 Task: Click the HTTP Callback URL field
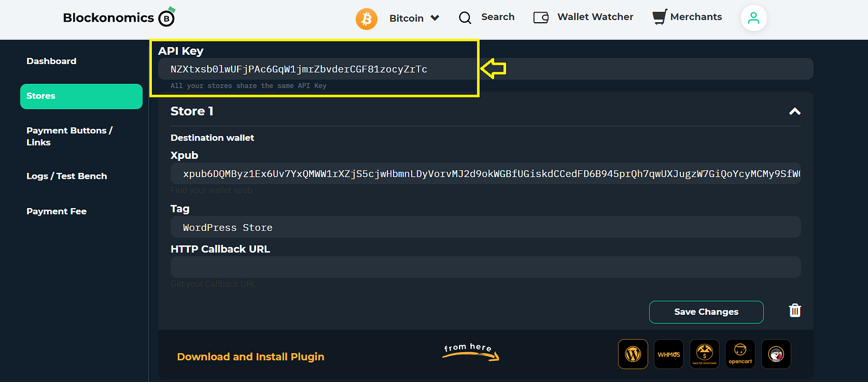coord(486,267)
